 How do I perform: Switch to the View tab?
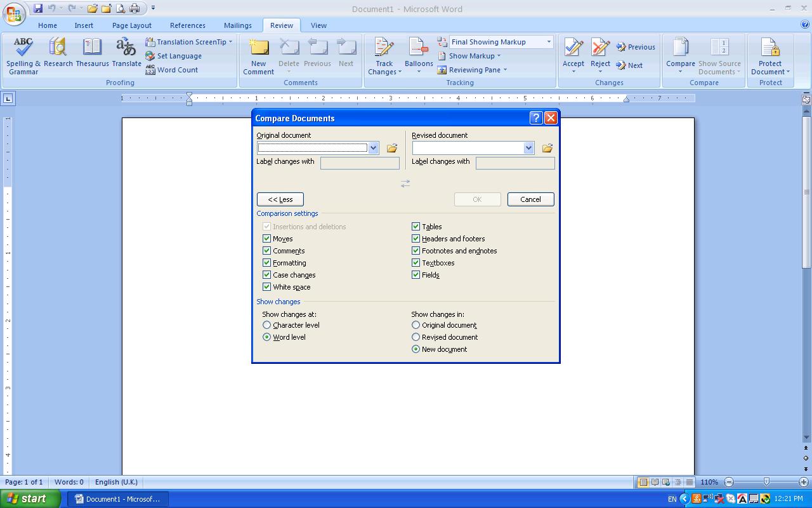point(318,25)
